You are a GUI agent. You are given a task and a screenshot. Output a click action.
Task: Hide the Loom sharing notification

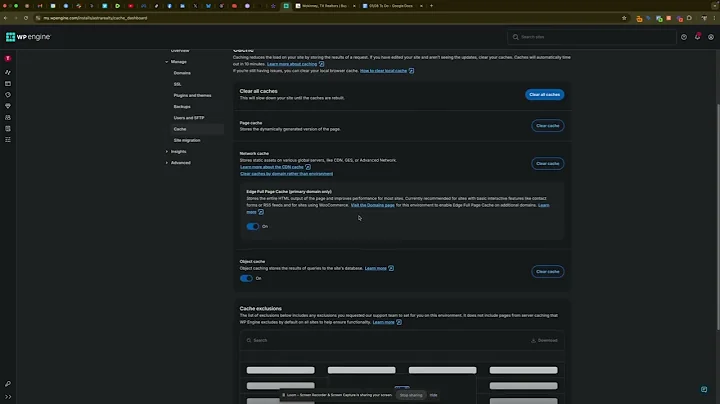pyautogui.click(x=433, y=395)
